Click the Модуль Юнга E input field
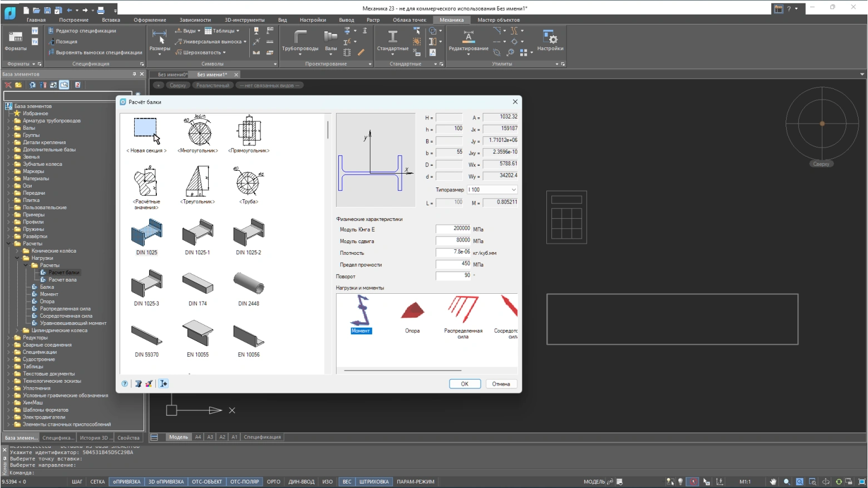The height and width of the screenshot is (488, 868). tap(453, 229)
